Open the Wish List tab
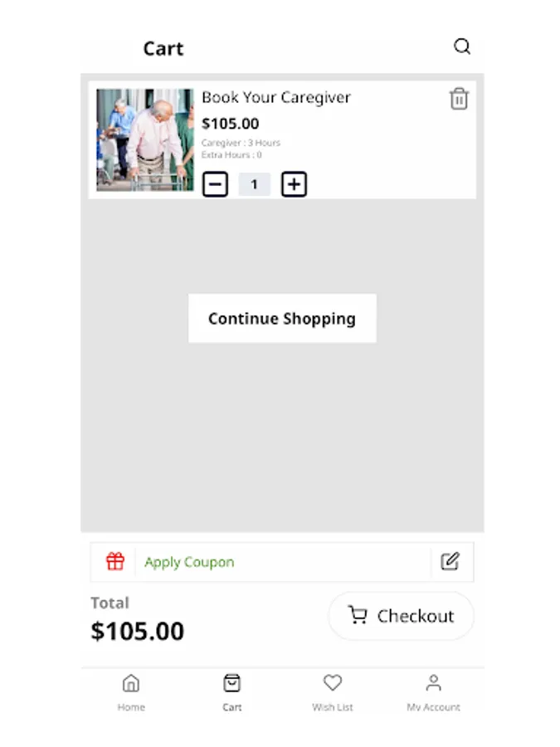This screenshot has width=560, height=747. (x=333, y=693)
